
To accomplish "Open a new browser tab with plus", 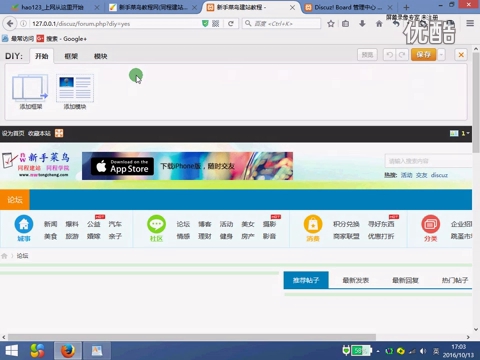I will pos(406,7).
